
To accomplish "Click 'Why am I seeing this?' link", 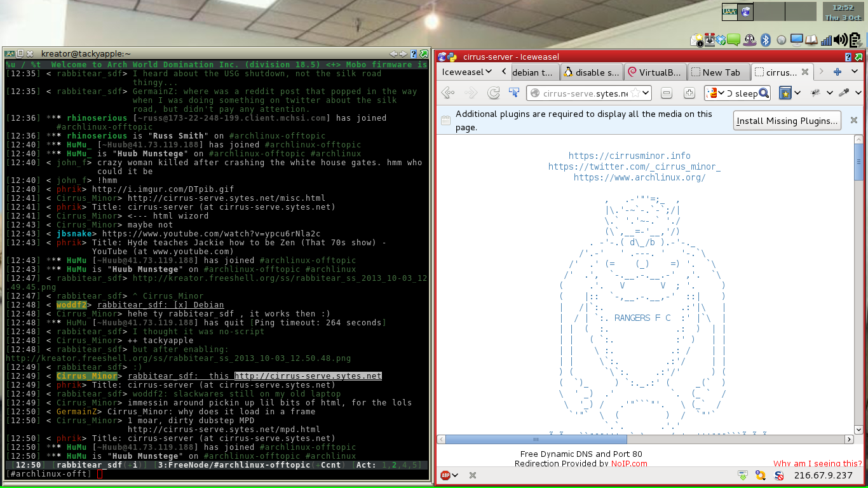I will [817, 463].
